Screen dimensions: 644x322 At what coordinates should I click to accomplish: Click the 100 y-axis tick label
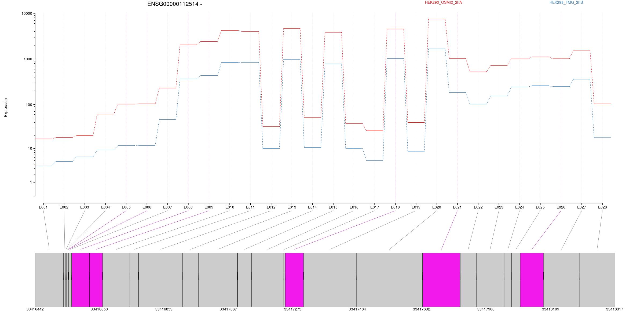pyautogui.click(x=29, y=105)
